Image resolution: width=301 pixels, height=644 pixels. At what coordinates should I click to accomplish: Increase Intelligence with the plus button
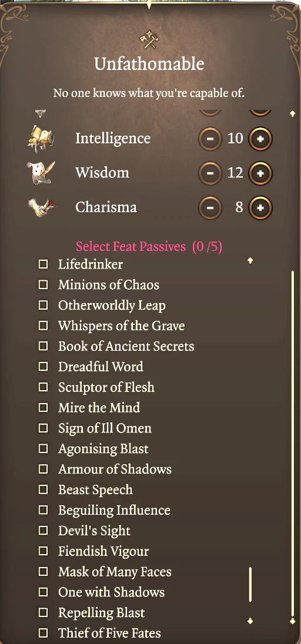[x=260, y=139]
